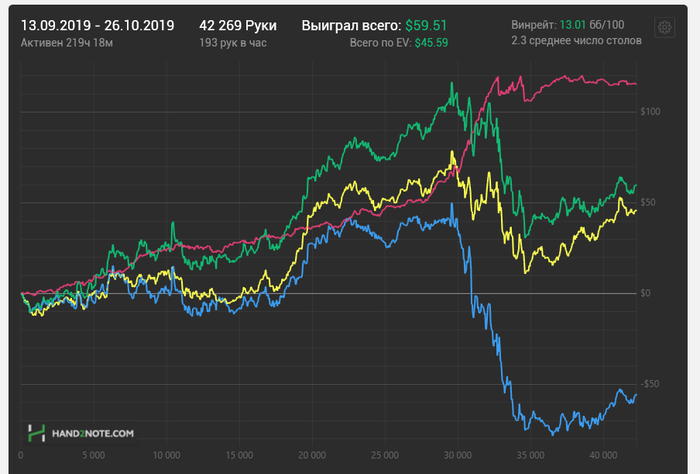Image resolution: width=700 pixels, height=474 pixels.
Task: Click the 40 000 x-axis label
Action: click(602, 453)
